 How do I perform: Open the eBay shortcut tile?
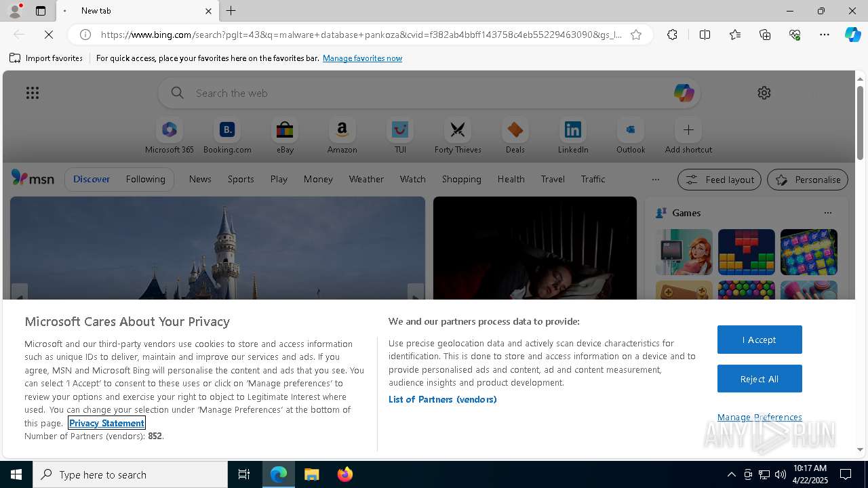(x=285, y=136)
